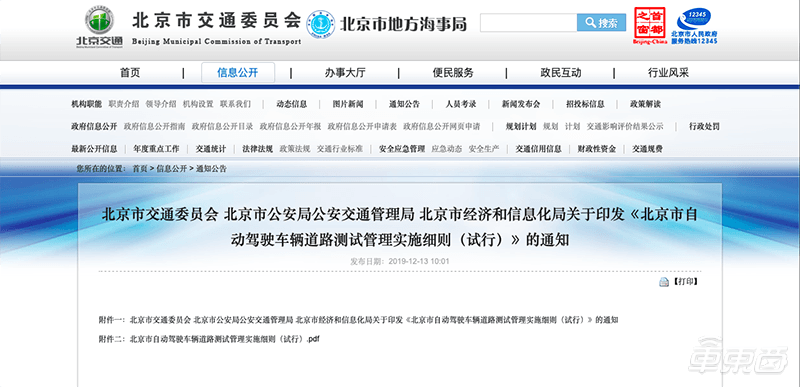Screen dimensions: 800x387
Task: Focus the site search input field
Action: coord(529,23)
